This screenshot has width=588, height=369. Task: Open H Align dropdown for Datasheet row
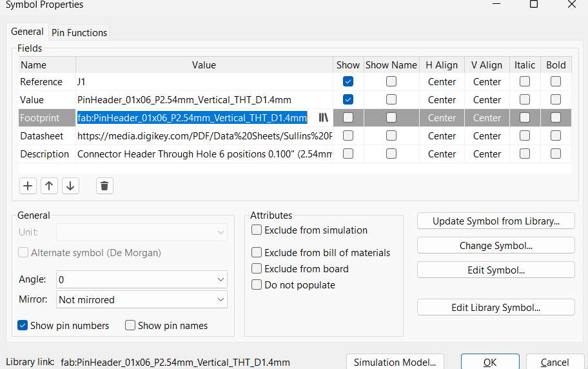click(442, 136)
